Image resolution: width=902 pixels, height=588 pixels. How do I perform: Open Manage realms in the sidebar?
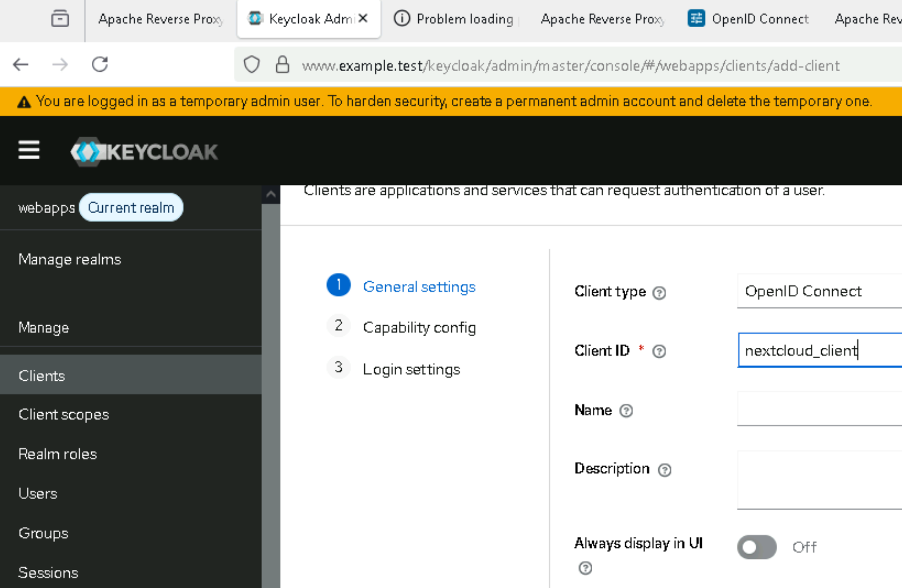pyautogui.click(x=70, y=259)
